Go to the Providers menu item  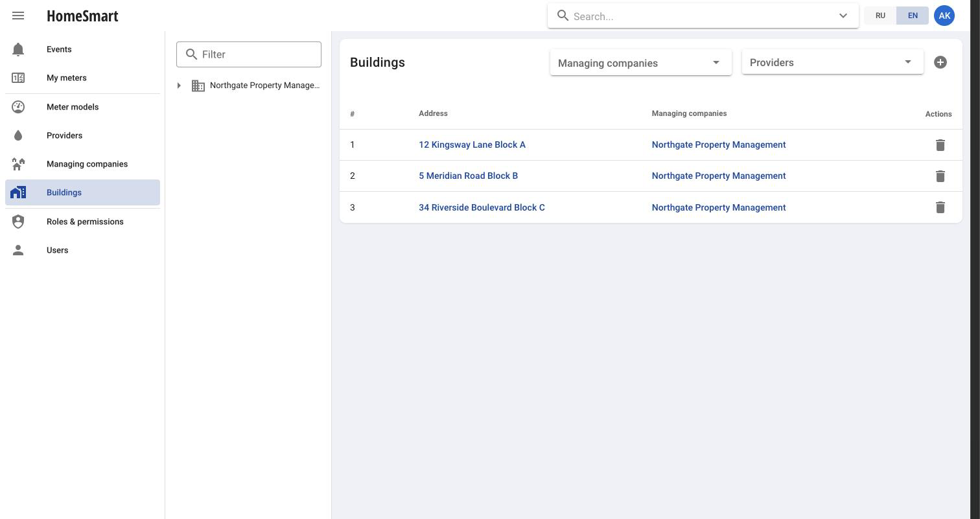coord(83,135)
